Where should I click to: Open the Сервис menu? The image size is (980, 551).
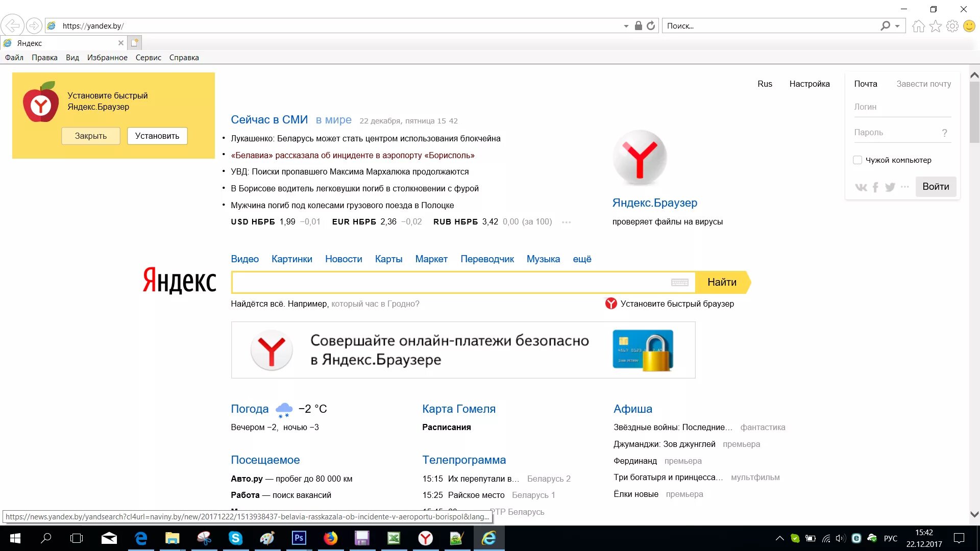click(148, 58)
